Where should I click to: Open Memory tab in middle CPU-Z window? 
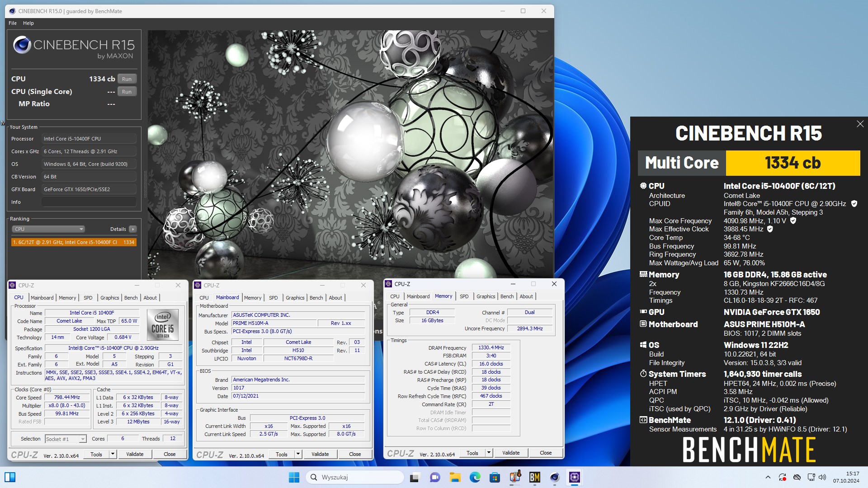point(253,298)
